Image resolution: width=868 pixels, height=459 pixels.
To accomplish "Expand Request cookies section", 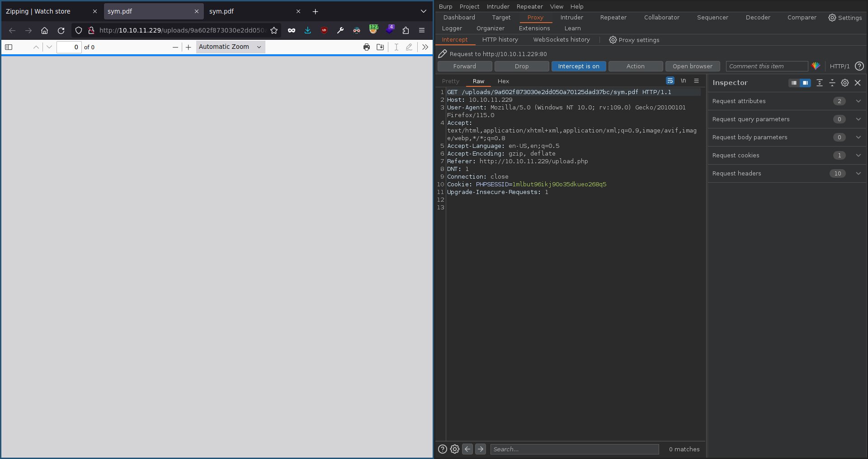I will (x=787, y=155).
